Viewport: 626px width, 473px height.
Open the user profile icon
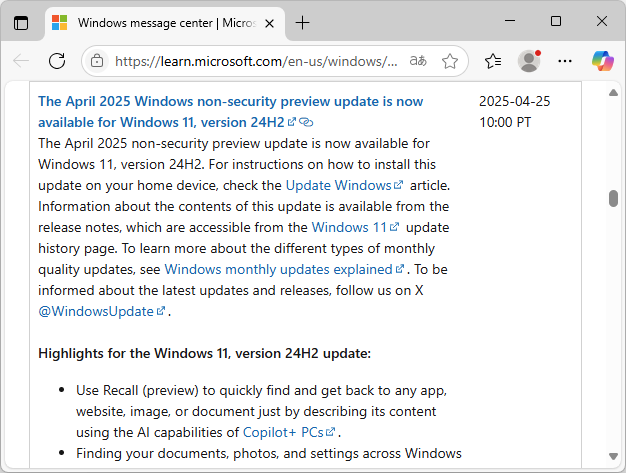(x=529, y=61)
